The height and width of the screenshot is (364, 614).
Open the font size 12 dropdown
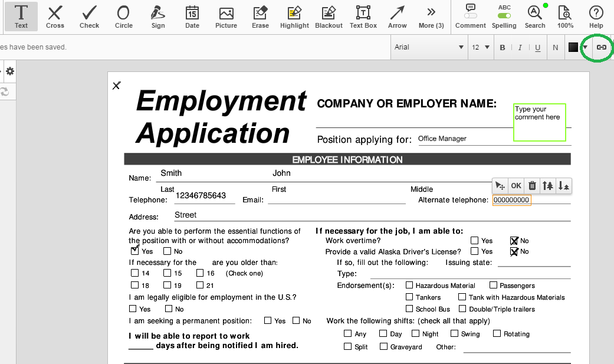click(x=481, y=47)
